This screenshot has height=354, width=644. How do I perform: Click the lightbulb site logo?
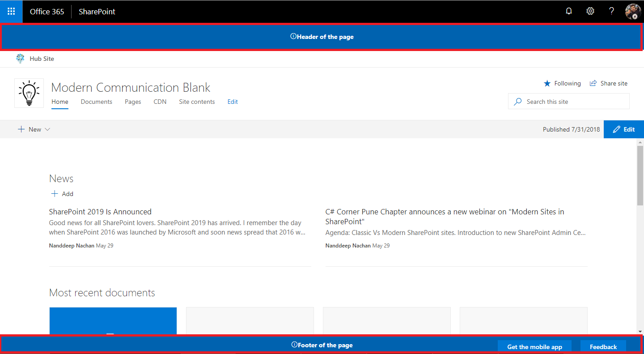(29, 93)
